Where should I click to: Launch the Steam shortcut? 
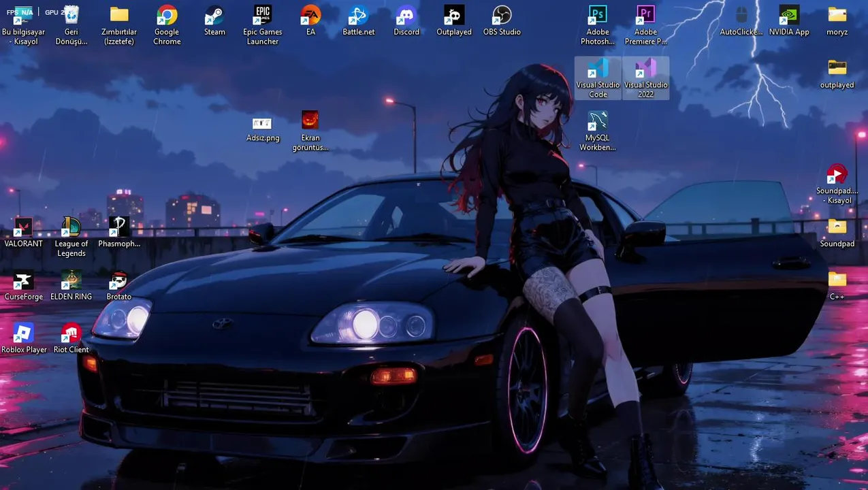coord(214,20)
